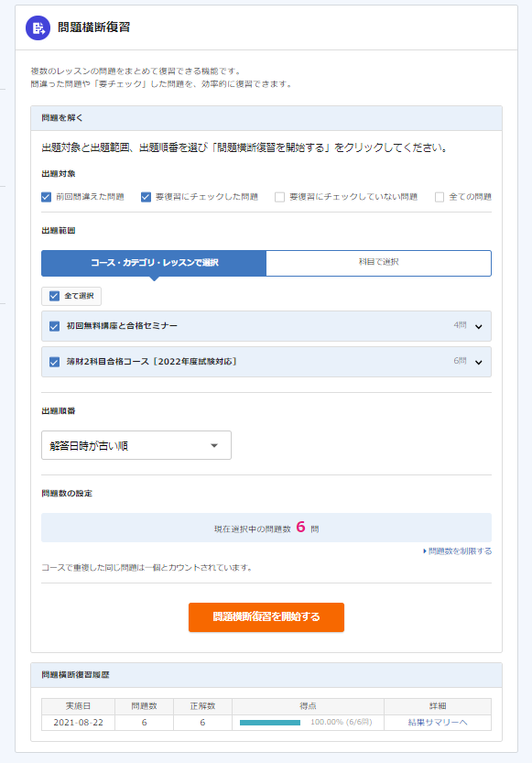Uncheck 前回間違えた問題 checkbox
Viewport: 532px width, 763px height.
point(46,197)
